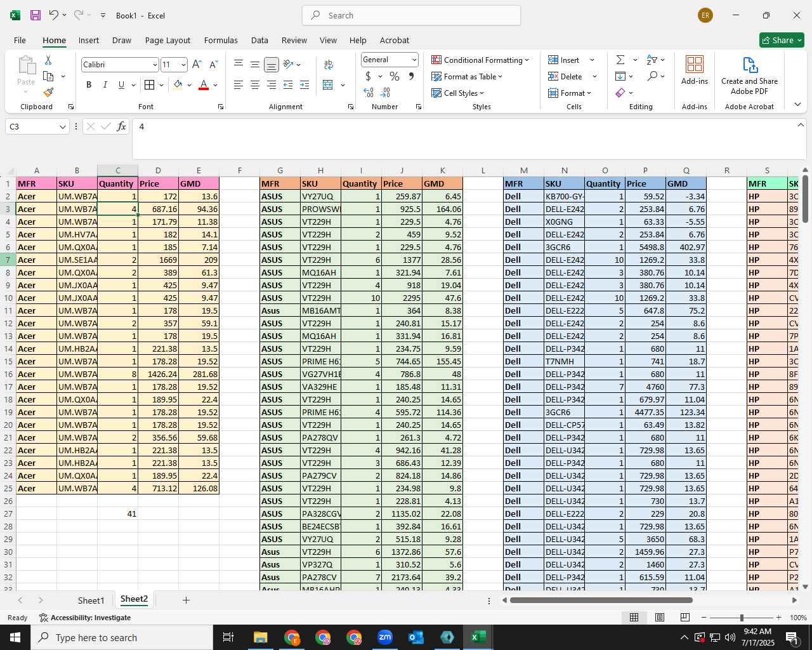Image resolution: width=812 pixels, height=650 pixels.
Task: Expand Cell Styles dropdown
Action: coord(482,93)
